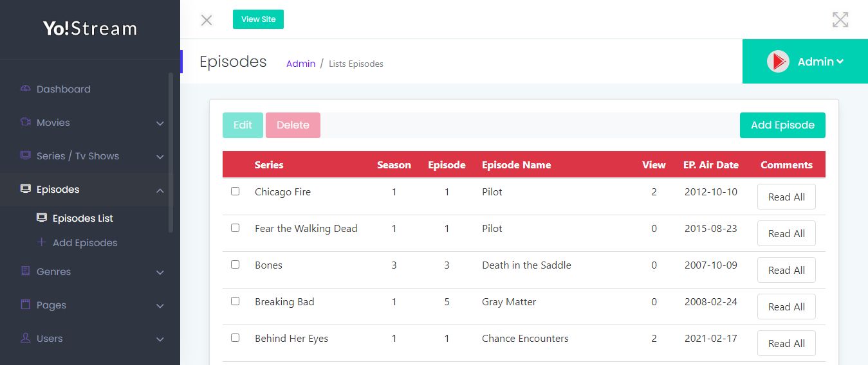The image size is (868, 365).
Task: Collapse the Episodes menu chevron
Action: pos(160,190)
